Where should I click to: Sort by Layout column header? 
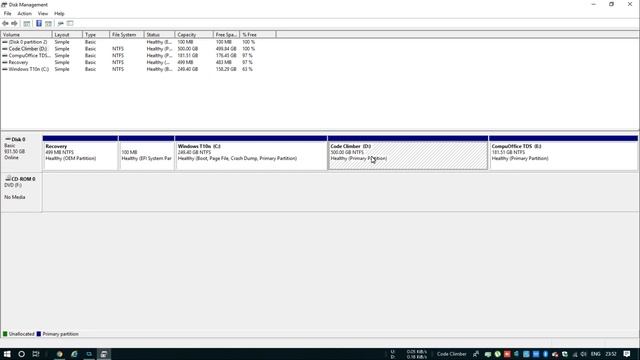(x=67, y=35)
